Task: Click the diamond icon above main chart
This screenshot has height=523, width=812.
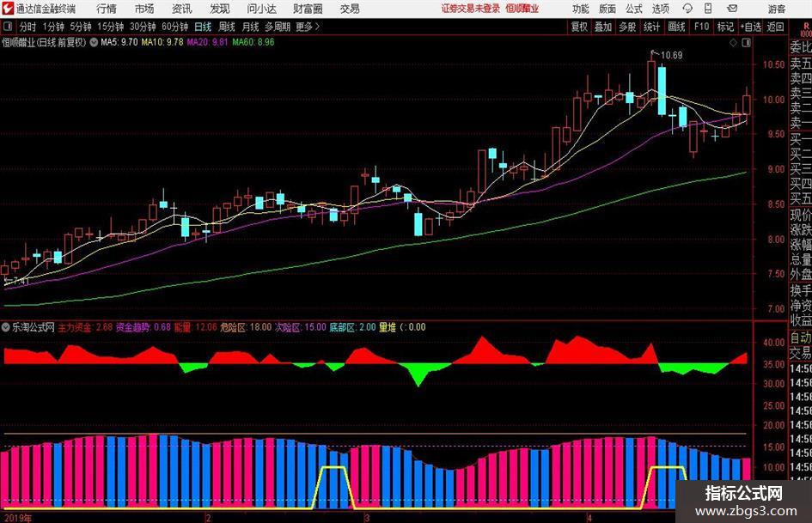Action: click(733, 43)
